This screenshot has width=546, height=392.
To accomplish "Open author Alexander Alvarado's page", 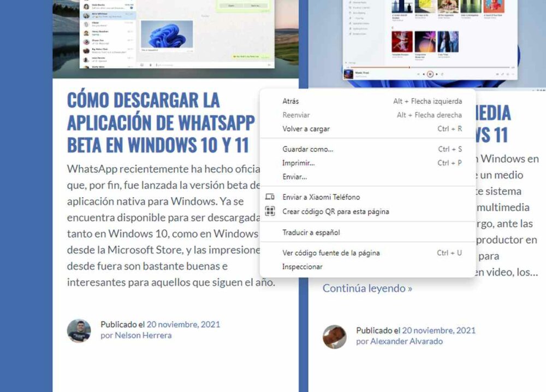I will pos(406,341).
